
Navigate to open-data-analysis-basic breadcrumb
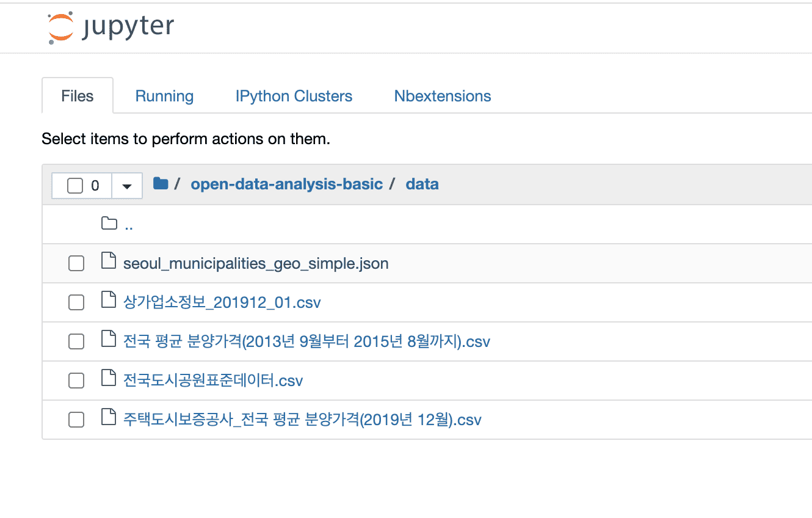(286, 184)
